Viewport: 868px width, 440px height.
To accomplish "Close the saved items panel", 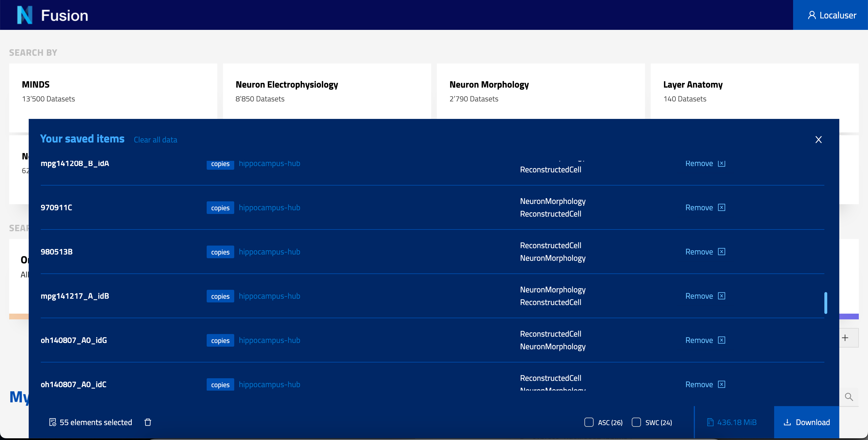I will (818, 140).
